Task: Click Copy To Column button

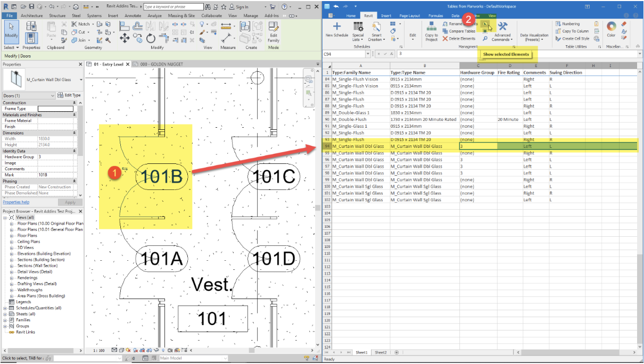Action: [x=572, y=31]
